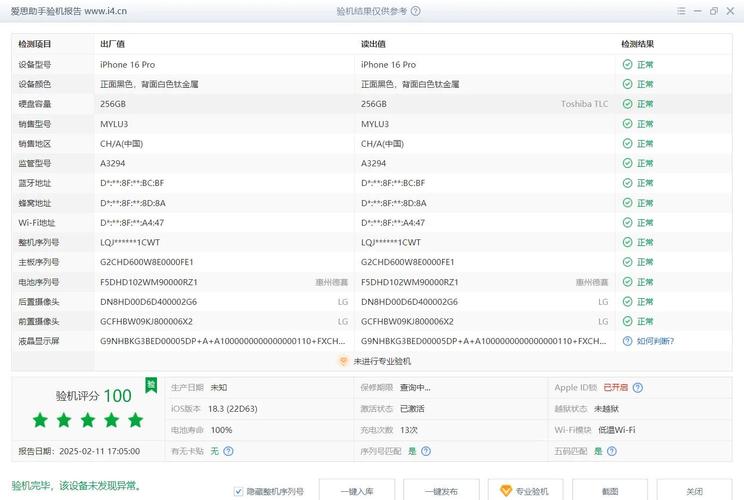Click the green check icon in 后置摄像头 row
This screenshot has height=500, width=744.
[627, 302]
